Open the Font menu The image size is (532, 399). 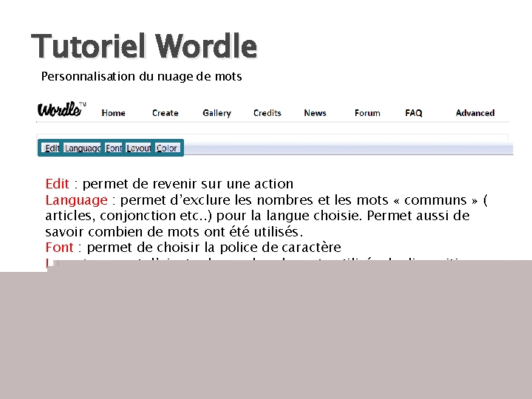(x=114, y=148)
